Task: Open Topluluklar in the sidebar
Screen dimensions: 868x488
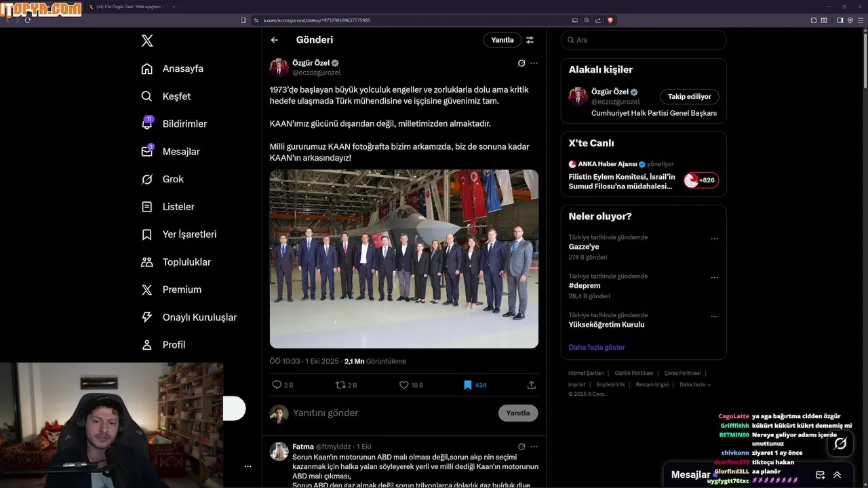Action: tap(176, 262)
